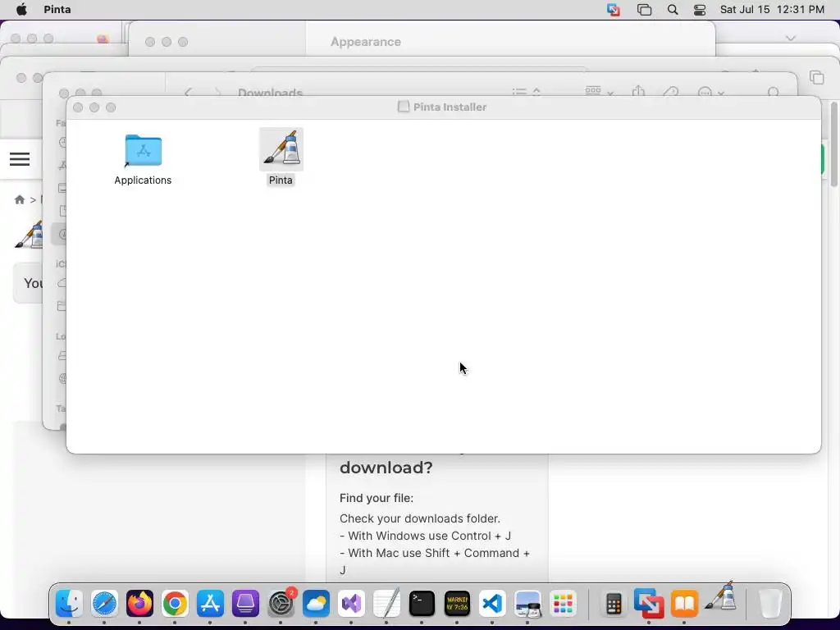This screenshot has width=840, height=630.
Task: Open the Trash in the Dock
Action: (770, 604)
